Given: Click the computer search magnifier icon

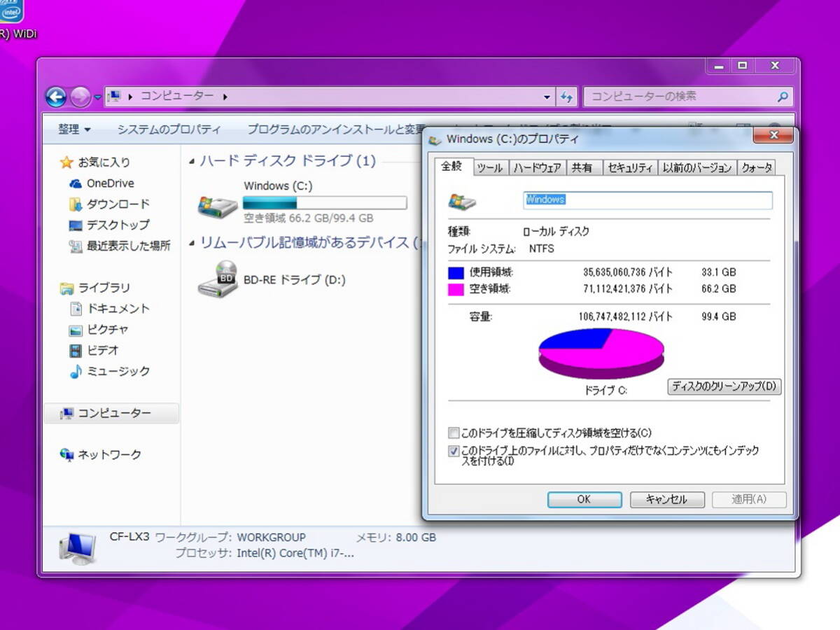Looking at the screenshot, I should (783, 97).
